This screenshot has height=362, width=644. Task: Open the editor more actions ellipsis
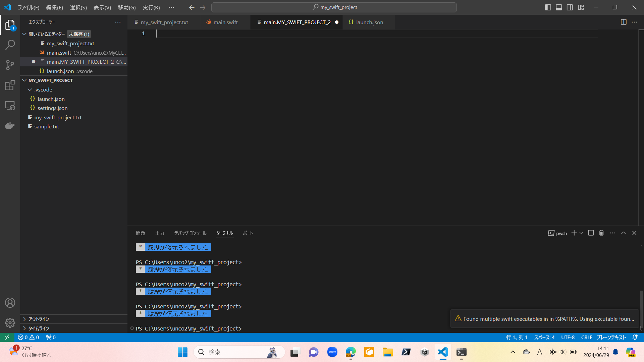point(634,22)
